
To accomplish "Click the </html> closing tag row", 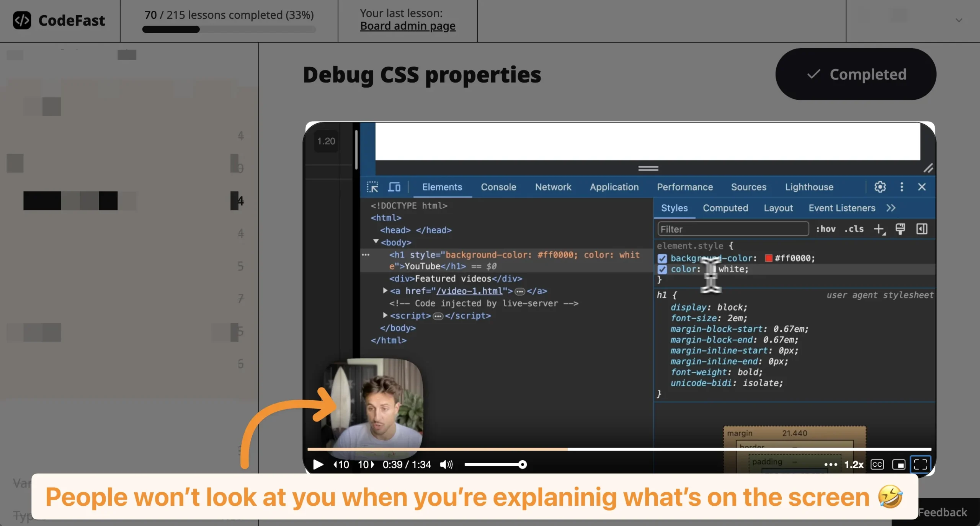I will click(x=388, y=340).
